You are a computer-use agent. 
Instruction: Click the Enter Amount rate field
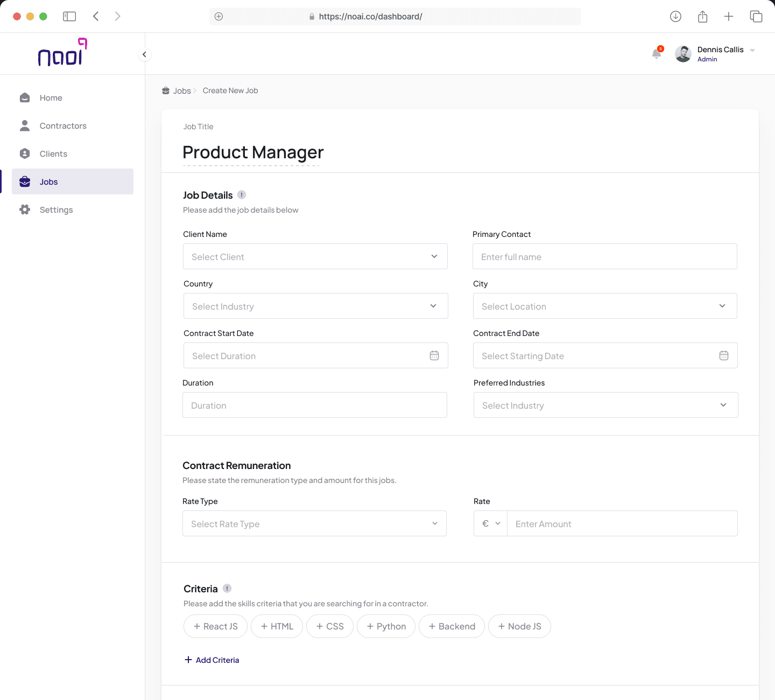pos(622,523)
